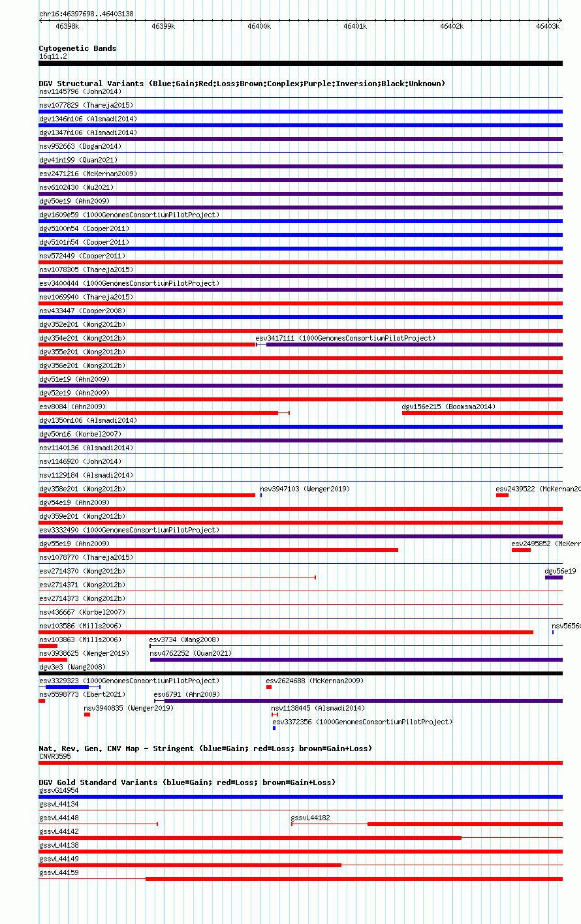This screenshot has height=924, width=581.
Task: Select esv3400444 (1000GenomesConsortiumPilotProject) label
Action: pyautogui.click(x=129, y=283)
